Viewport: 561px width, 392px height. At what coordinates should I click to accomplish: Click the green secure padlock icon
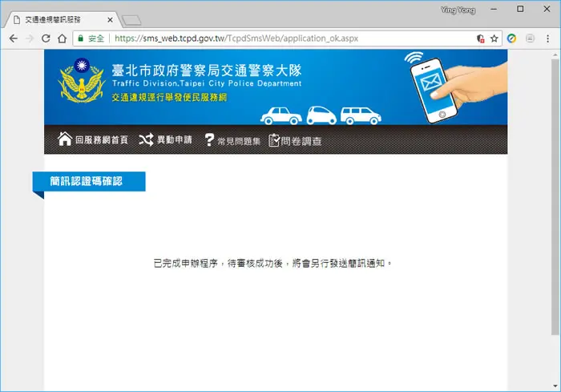tap(80, 38)
